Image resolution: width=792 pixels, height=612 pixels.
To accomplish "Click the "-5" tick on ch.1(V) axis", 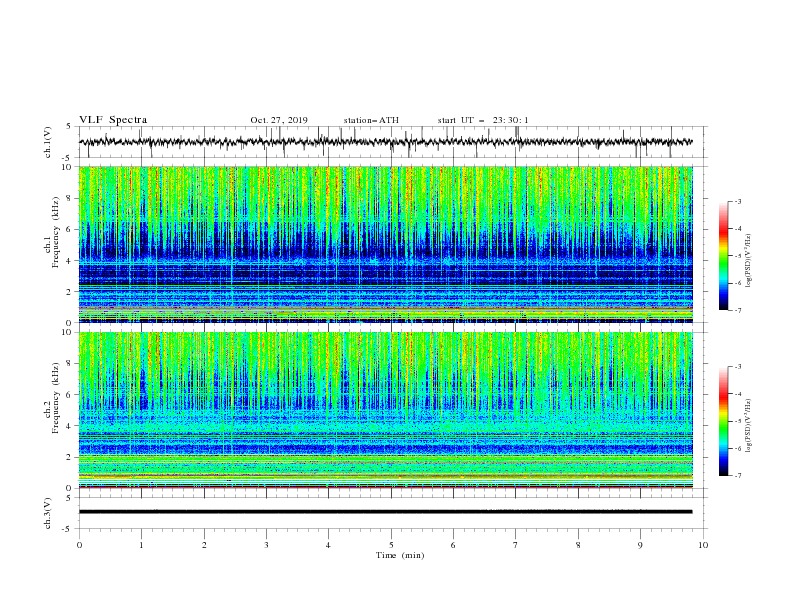I will tap(67, 158).
